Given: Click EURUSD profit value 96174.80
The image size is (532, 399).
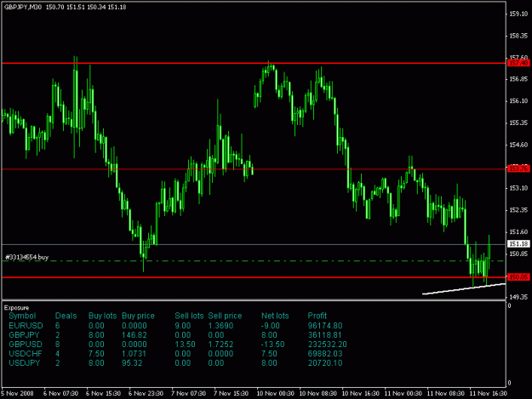Looking at the screenshot, I should click(325, 326).
